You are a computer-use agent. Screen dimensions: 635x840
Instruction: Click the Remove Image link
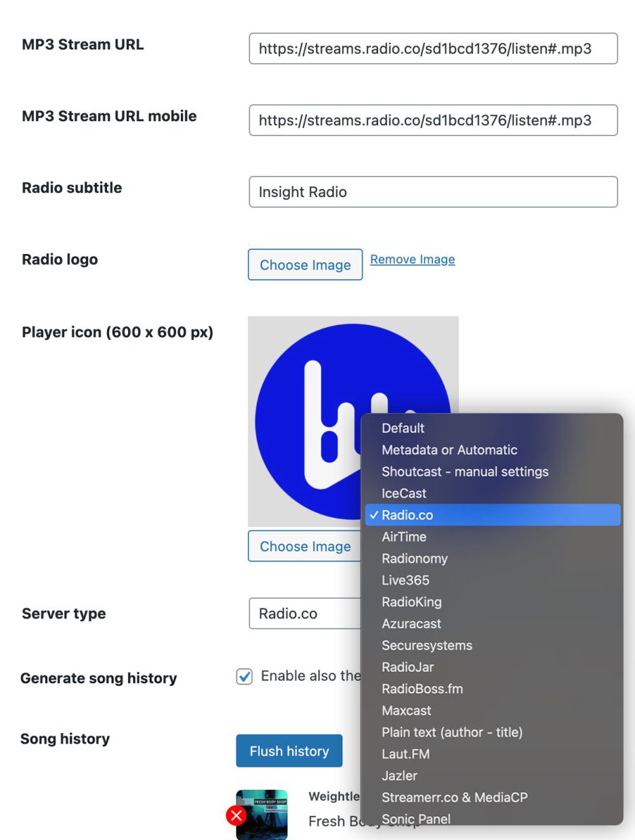click(412, 259)
